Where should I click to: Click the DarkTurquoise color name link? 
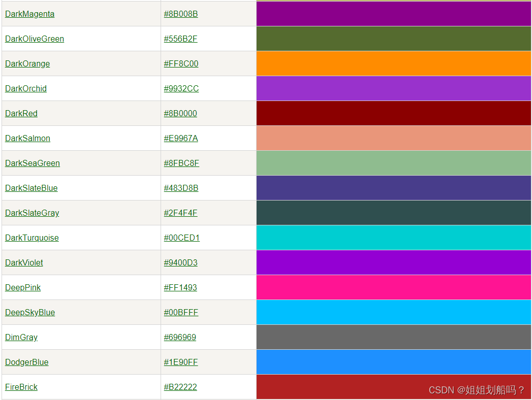tap(32, 238)
